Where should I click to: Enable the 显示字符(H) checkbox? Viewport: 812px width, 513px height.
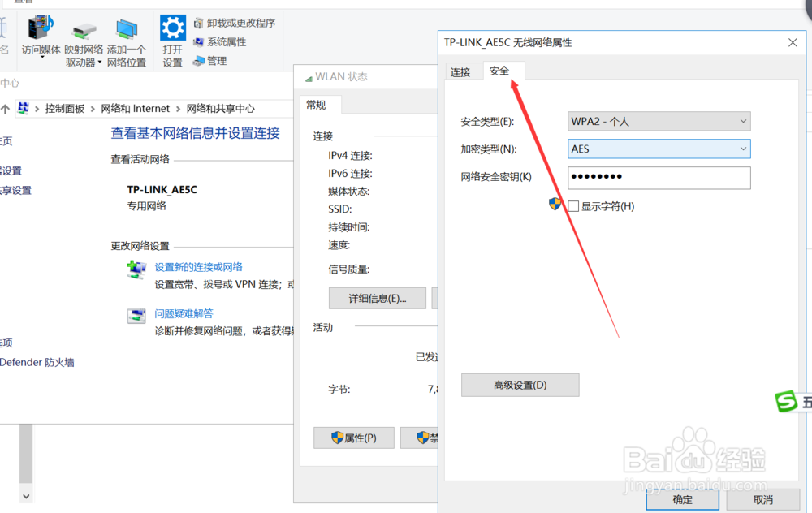tap(572, 206)
